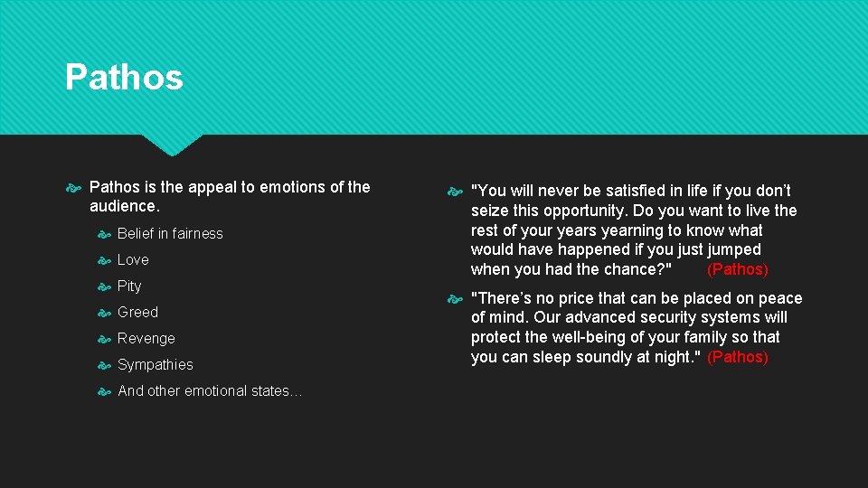Click the bullet icon next to Sympathies
Viewport: 868px width, 488px height.
(x=104, y=365)
